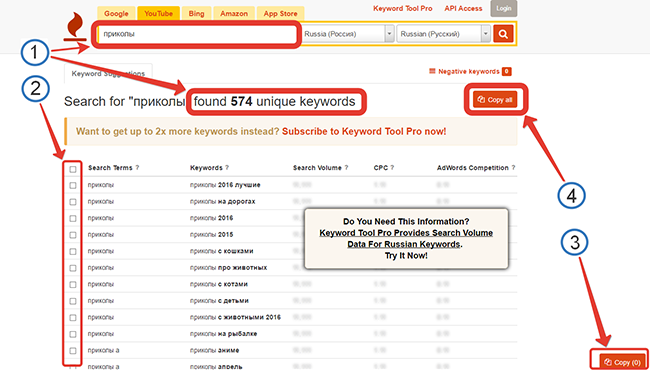Select the Keyword Suggestions tab
Screen dimensions: 650x370
(x=108, y=74)
